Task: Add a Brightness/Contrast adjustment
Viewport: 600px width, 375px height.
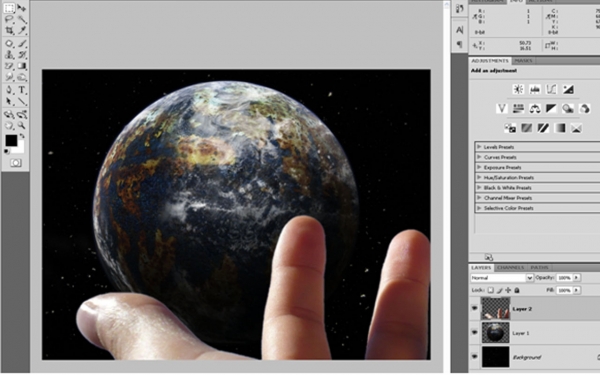Action: click(x=518, y=90)
